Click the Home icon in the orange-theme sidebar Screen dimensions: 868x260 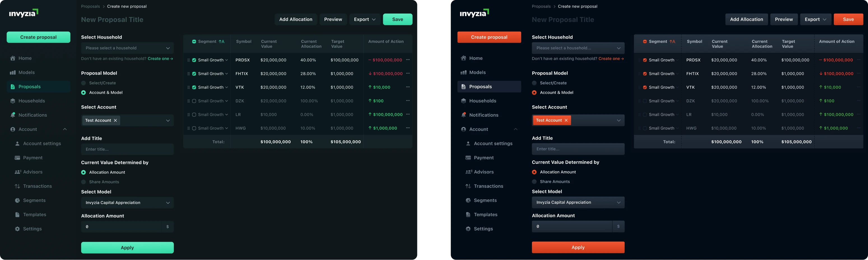[464, 58]
